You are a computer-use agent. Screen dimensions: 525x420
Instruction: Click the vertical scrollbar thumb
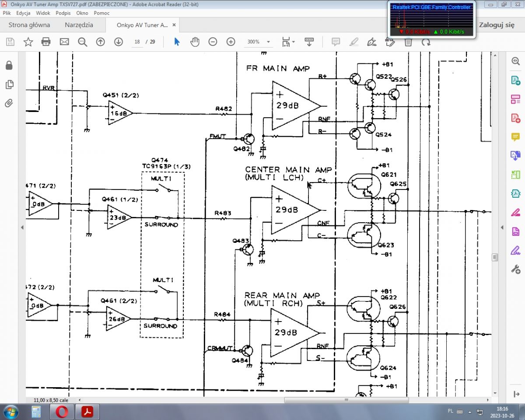(x=495, y=257)
